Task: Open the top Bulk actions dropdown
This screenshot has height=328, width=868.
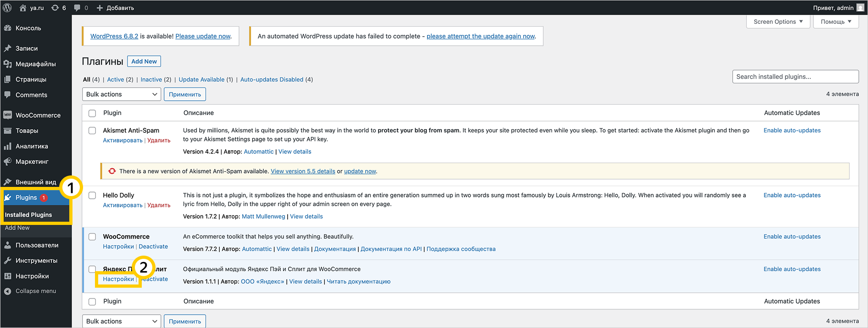Action: click(121, 94)
